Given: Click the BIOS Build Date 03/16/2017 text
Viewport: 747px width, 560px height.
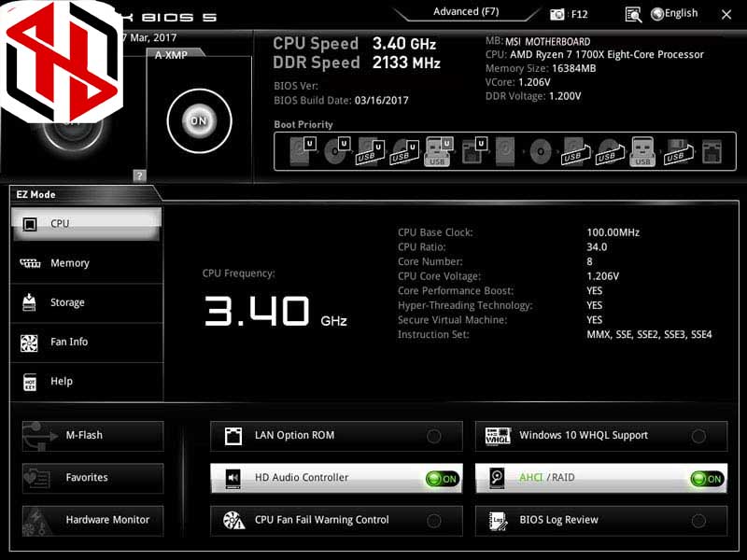Looking at the screenshot, I should pos(341,101).
